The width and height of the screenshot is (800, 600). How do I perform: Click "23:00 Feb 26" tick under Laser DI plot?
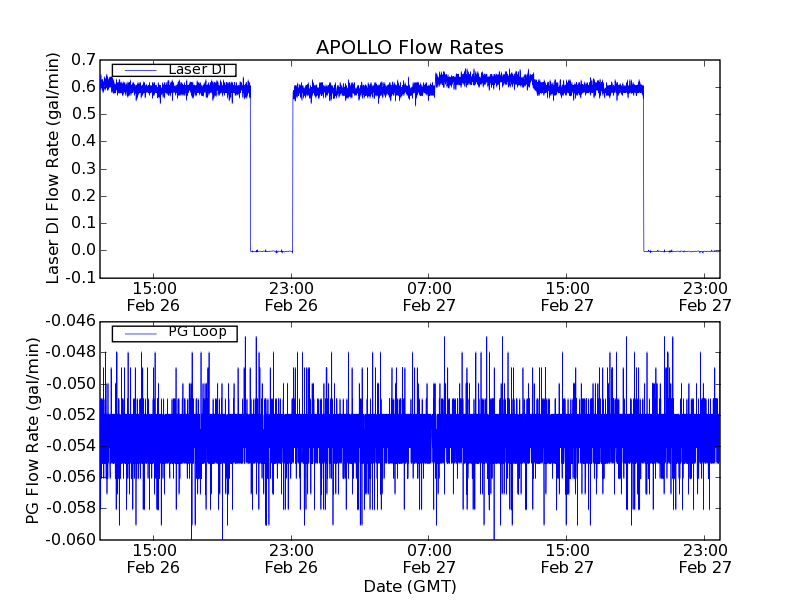(x=291, y=297)
